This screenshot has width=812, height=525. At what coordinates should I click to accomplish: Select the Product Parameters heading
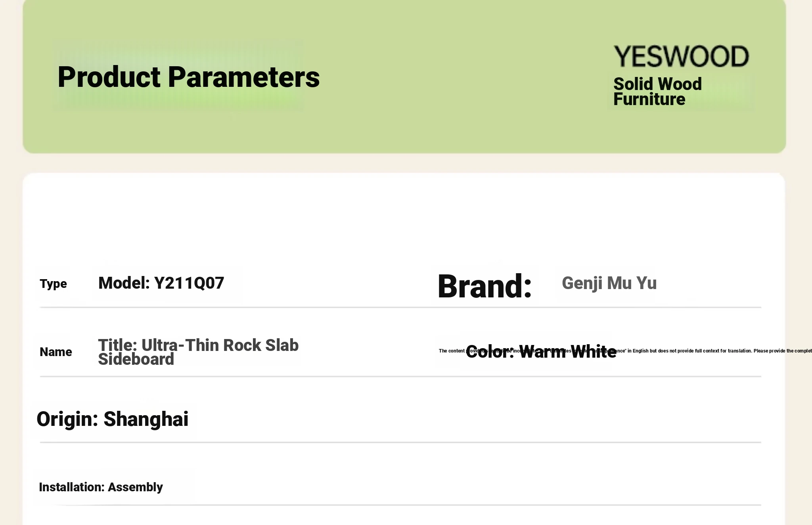point(188,77)
